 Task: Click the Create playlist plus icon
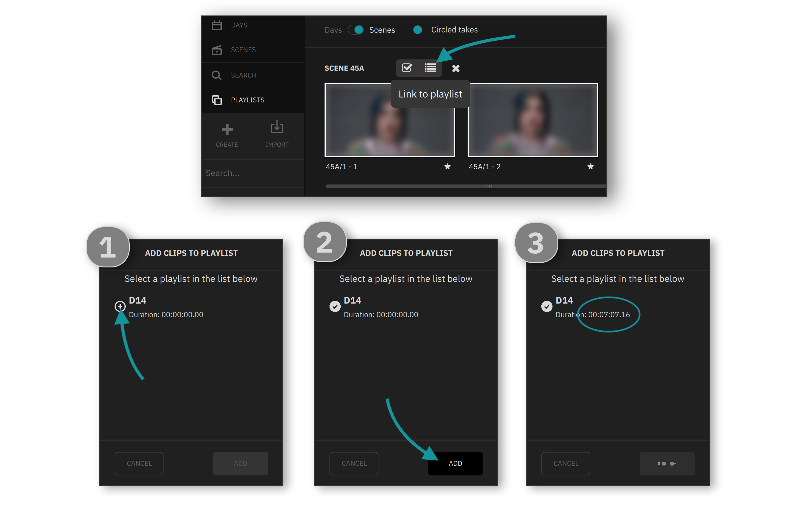point(227,129)
